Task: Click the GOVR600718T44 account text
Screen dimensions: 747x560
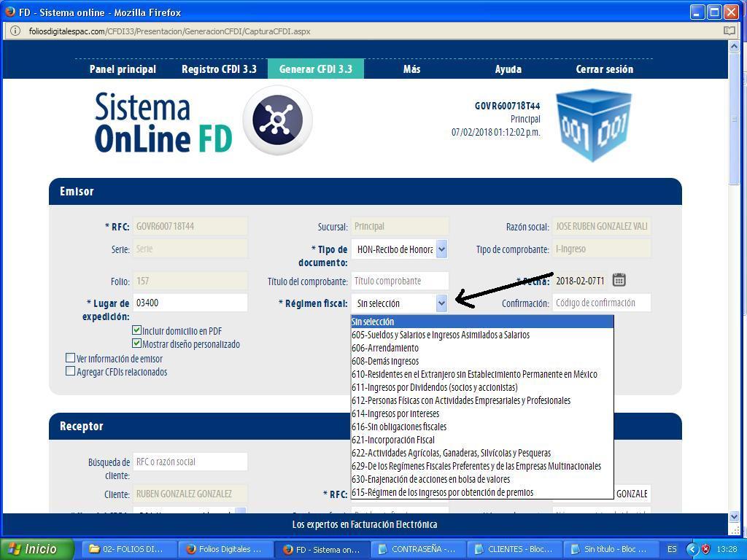Action: [x=507, y=106]
